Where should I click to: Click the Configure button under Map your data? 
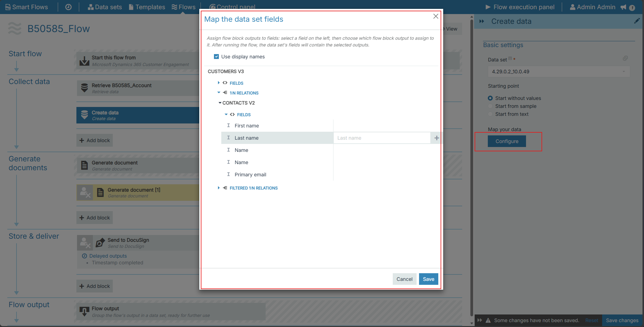click(507, 141)
